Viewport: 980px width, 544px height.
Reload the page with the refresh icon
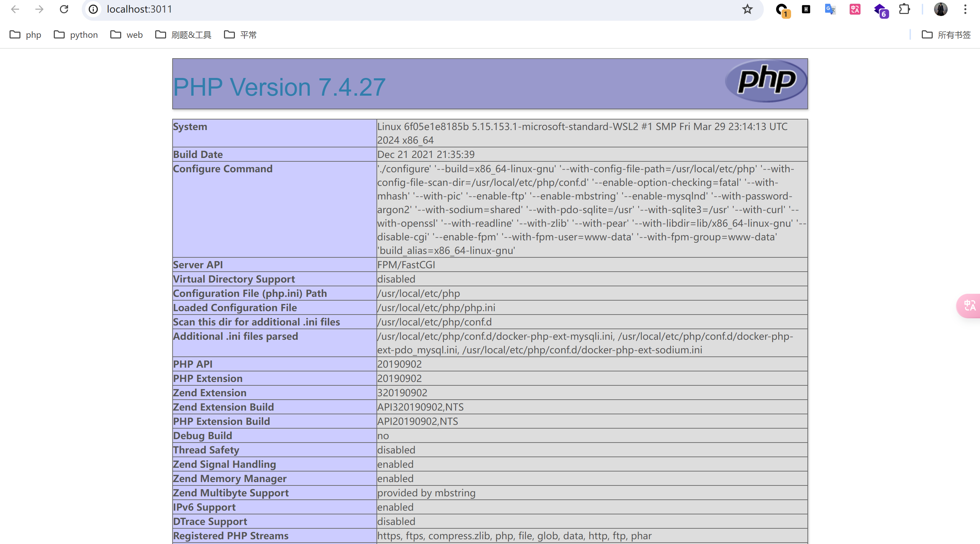pyautogui.click(x=64, y=9)
